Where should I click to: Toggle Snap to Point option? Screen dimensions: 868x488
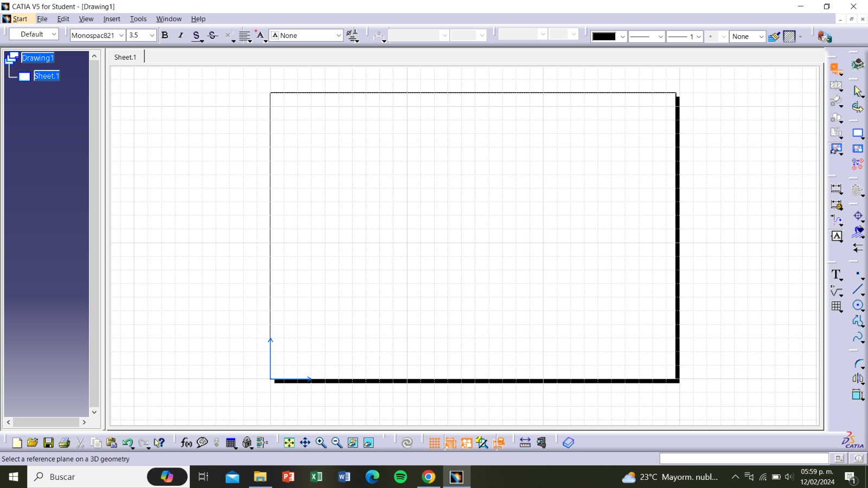coord(450,443)
